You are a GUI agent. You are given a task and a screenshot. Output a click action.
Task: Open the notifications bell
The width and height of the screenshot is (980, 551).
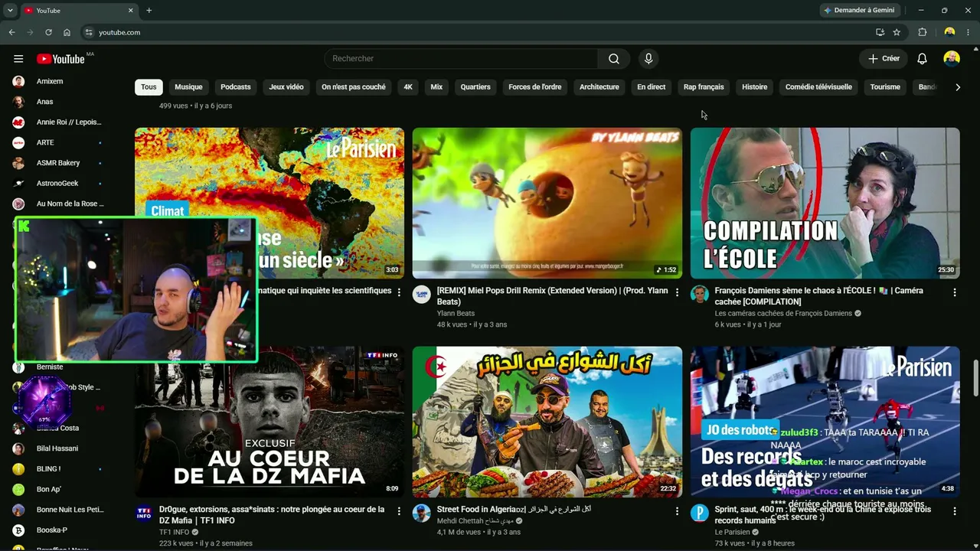point(922,59)
